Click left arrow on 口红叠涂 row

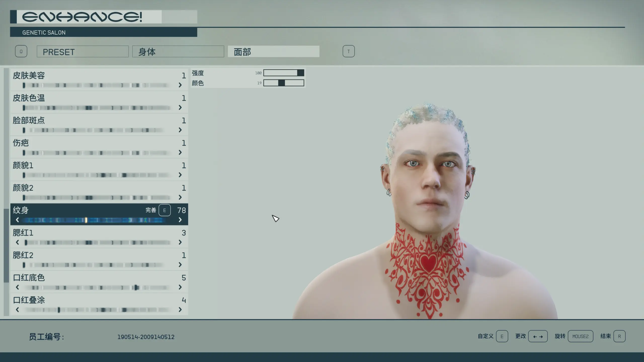tap(17, 310)
